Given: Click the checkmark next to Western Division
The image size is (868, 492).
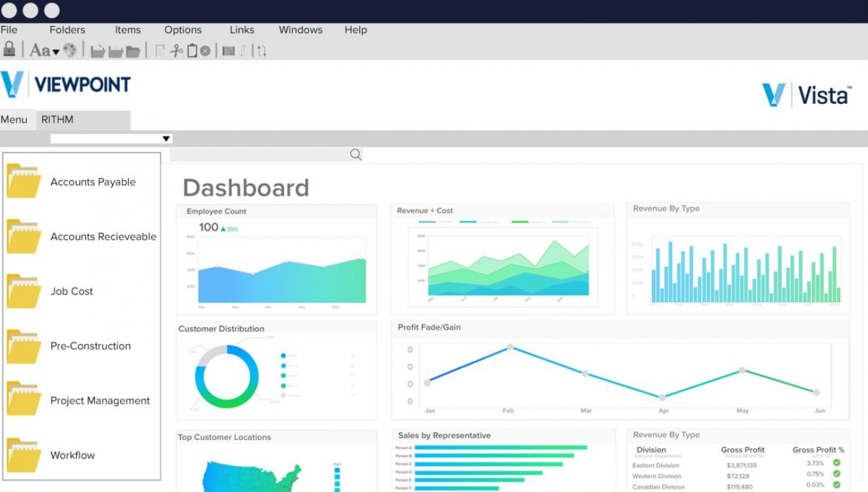Looking at the screenshot, I should pos(837,474).
